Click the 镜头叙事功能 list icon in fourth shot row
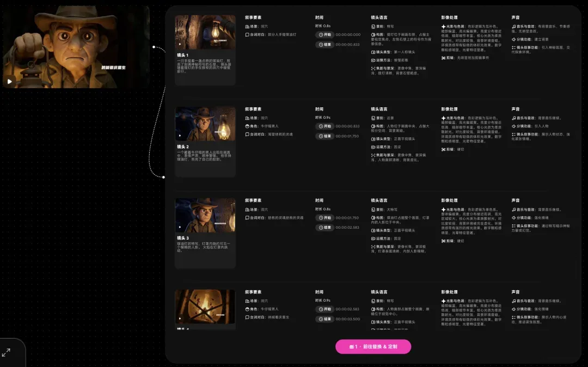 [x=514, y=317]
